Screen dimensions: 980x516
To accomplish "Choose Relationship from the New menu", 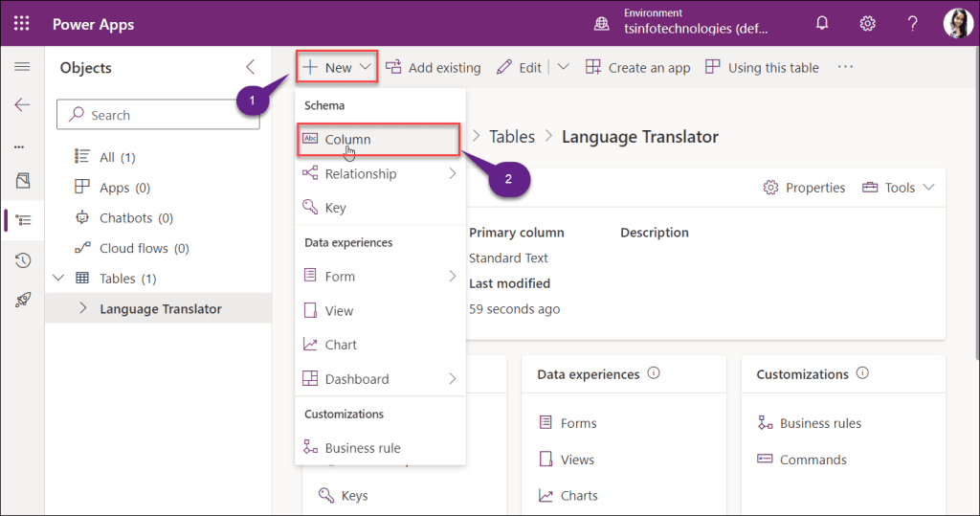I will 380,174.
